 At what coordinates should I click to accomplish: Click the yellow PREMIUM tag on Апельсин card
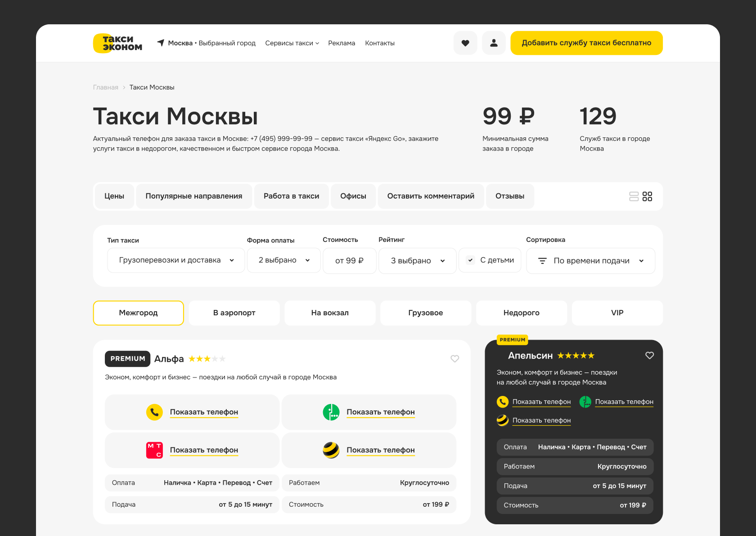click(513, 340)
